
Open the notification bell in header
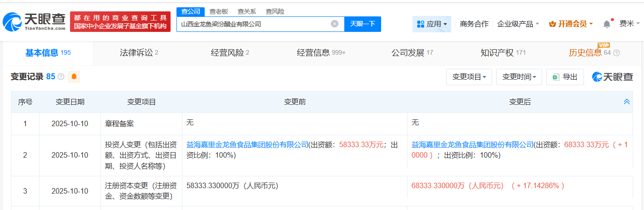[607, 24]
